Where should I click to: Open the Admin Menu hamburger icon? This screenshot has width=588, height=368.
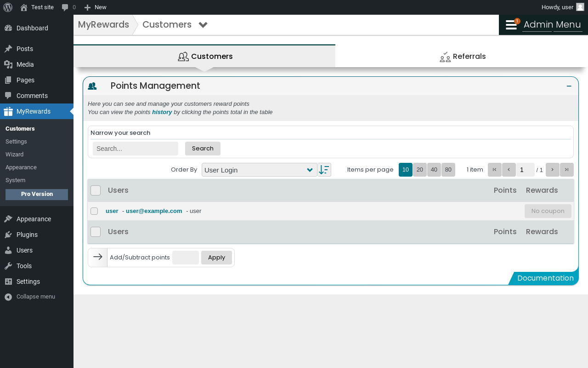pyautogui.click(x=511, y=25)
